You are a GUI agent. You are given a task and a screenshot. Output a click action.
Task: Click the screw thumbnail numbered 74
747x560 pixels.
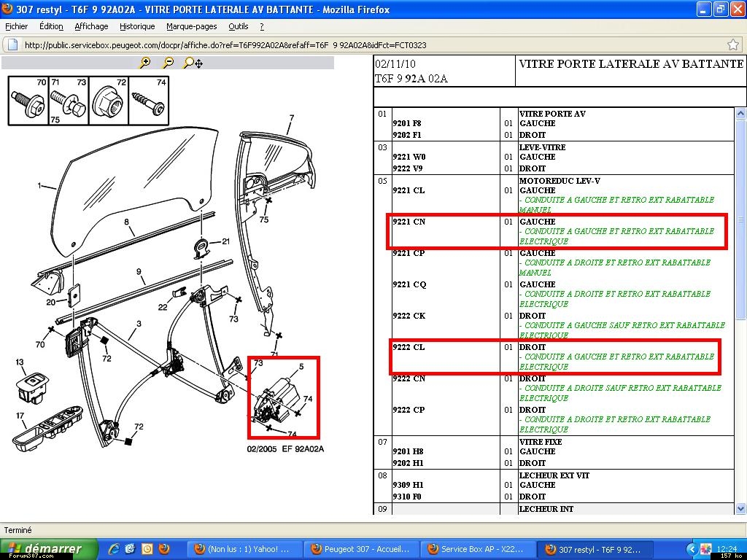pos(149,101)
